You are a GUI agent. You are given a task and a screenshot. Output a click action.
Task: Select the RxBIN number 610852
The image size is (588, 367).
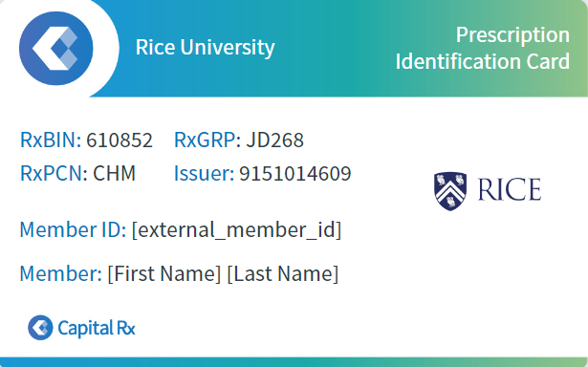pos(120,140)
